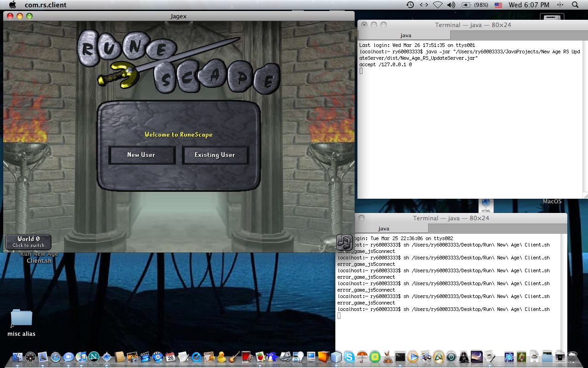This screenshot has width=588, height=368.
Task: Open the World 0 switcher
Action: [x=28, y=242]
